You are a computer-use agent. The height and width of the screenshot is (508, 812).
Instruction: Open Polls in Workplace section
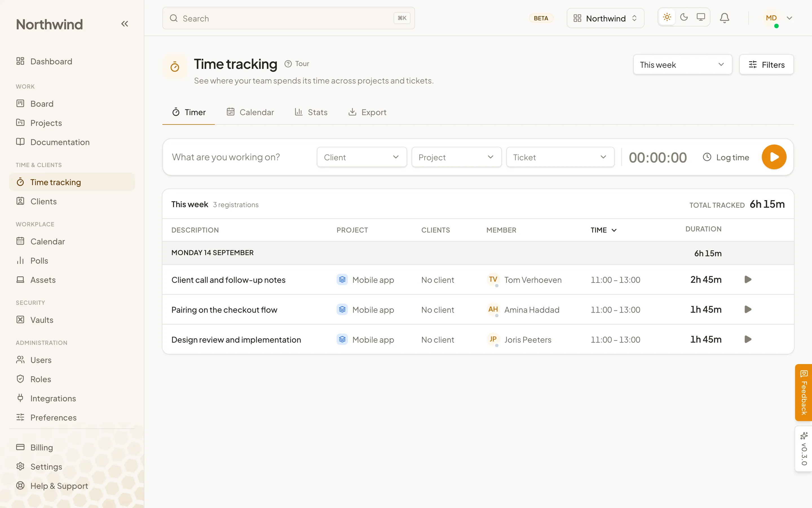click(x=72, y=261)
